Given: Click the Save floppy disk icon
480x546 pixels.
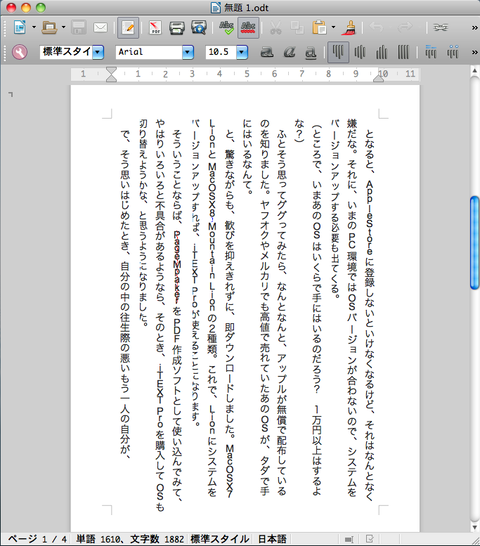Looking at the screenshot, I should [79, 27].
